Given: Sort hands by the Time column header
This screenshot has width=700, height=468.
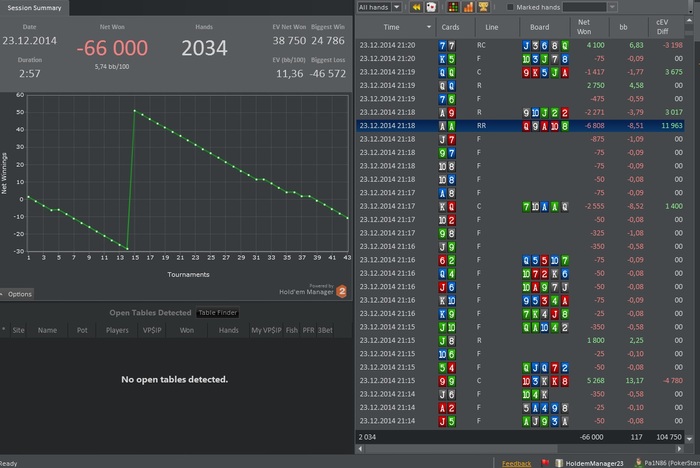Looking at the screenshot, I should [x=392, y=27].
